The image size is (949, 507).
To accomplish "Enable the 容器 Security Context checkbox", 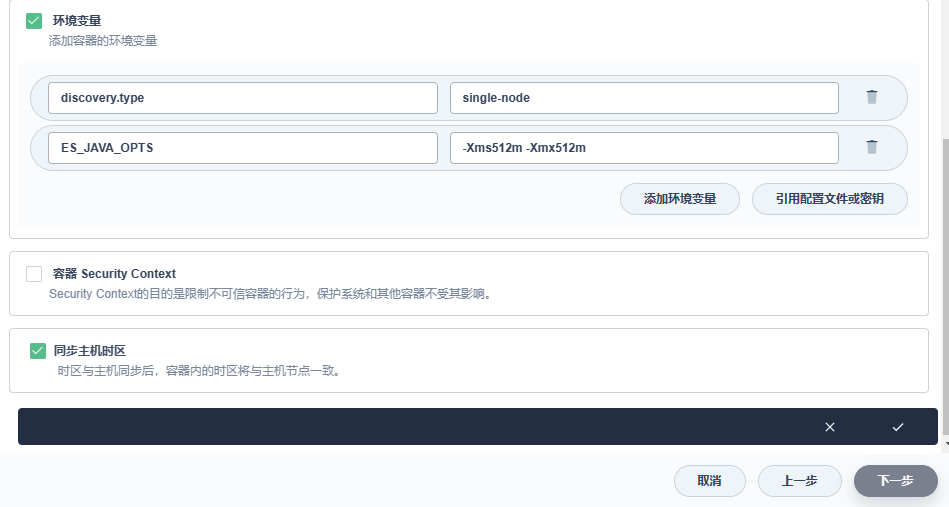I will [x=34, y=274].
